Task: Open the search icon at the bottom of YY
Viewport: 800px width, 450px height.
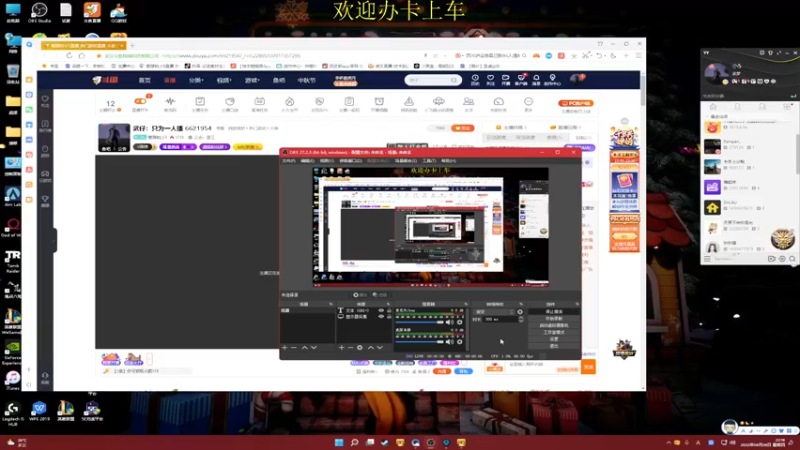Action: (x=792, y=259)
